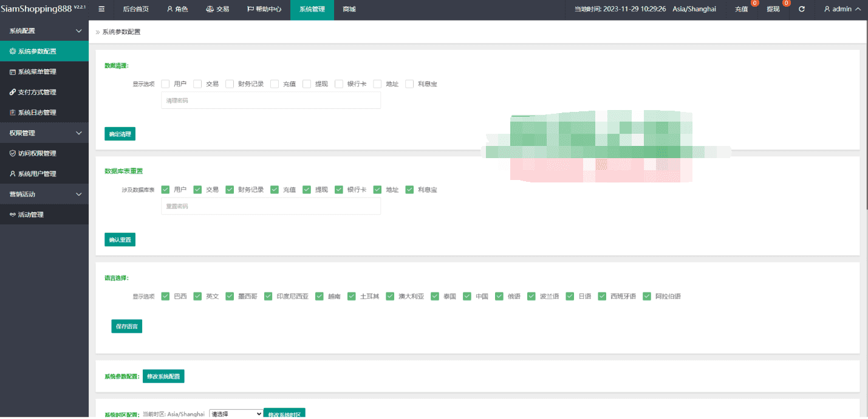The image size is (868, 419).
Task: Click the hamburger menu collapse icon
Action: pos(101,9)
